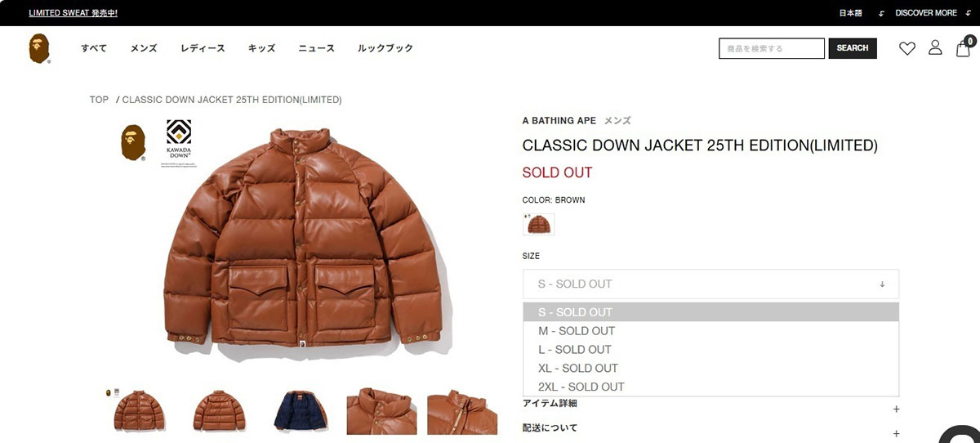
Task: Open the wishlist heart icon
Action: pyautogui.click(x=907, y=48)
